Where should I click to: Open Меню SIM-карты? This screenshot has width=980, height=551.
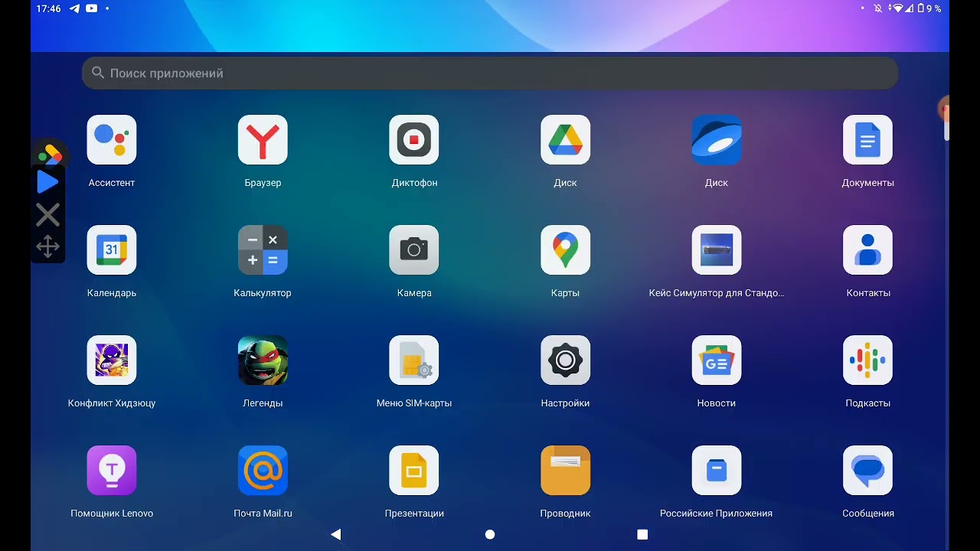tap(414, 360)
